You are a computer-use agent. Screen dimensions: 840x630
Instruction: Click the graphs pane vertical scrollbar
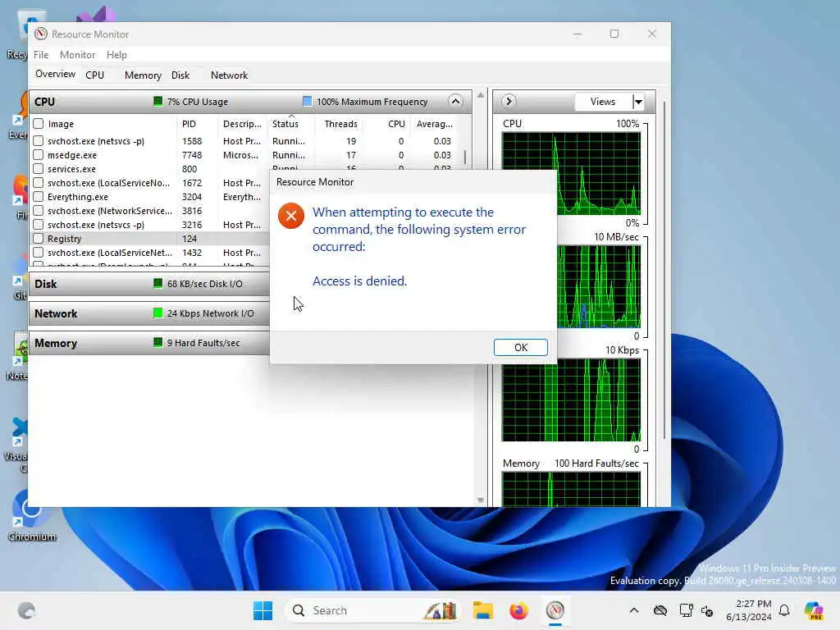664,271
